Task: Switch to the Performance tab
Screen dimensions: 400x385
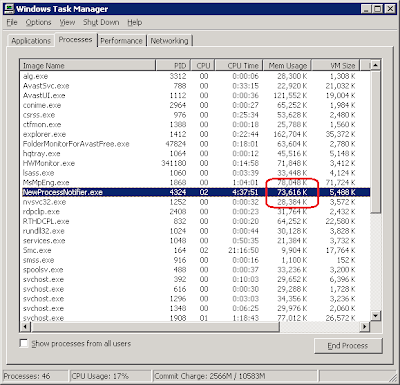Action: [x=121, y=41]
